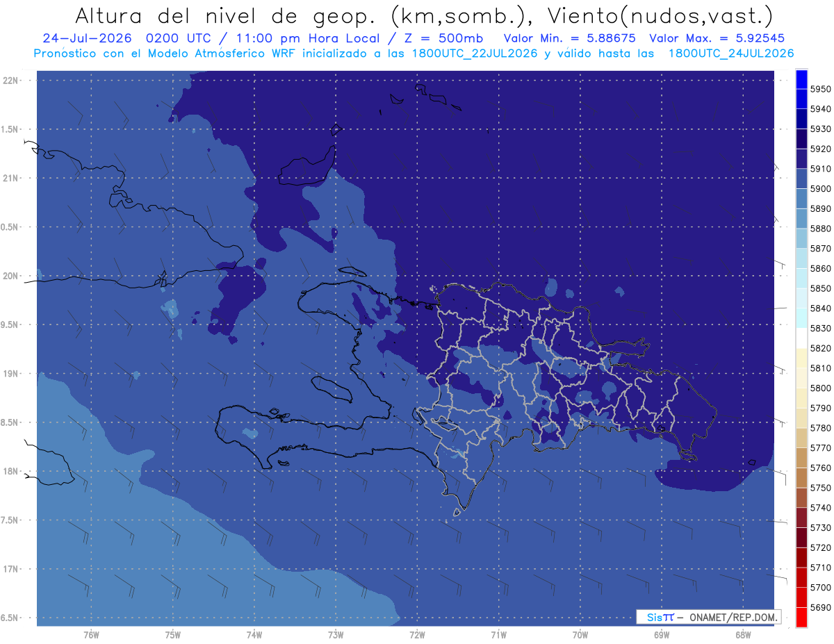Click the 68W longitude axis label
The image size is (834, 644).
[x=742, y=634]
